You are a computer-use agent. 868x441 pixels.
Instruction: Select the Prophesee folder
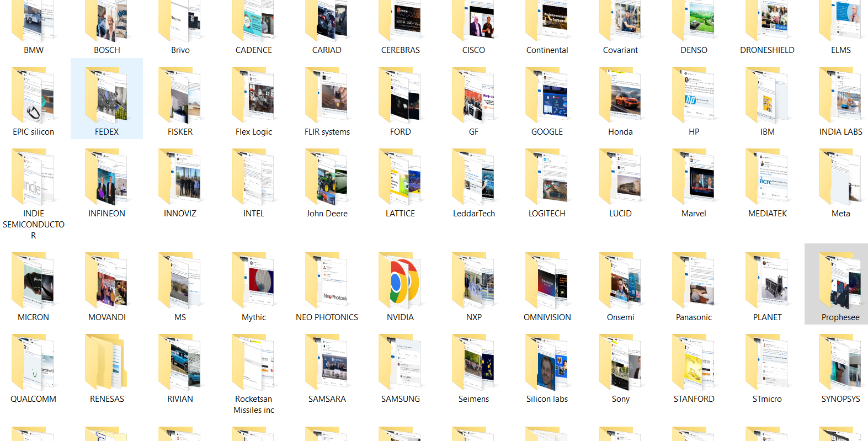(x=840, y=281)
